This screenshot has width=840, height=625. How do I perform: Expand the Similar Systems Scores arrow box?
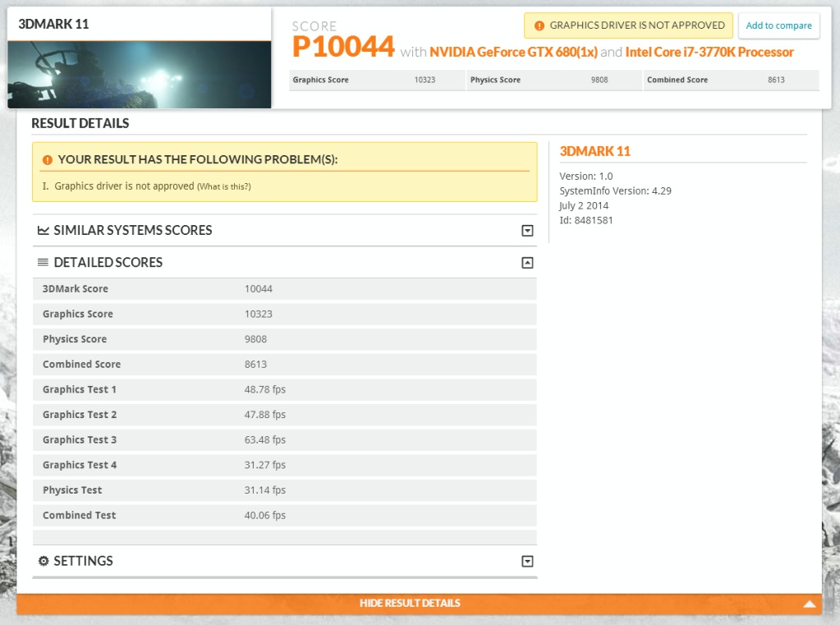(527, 231)
